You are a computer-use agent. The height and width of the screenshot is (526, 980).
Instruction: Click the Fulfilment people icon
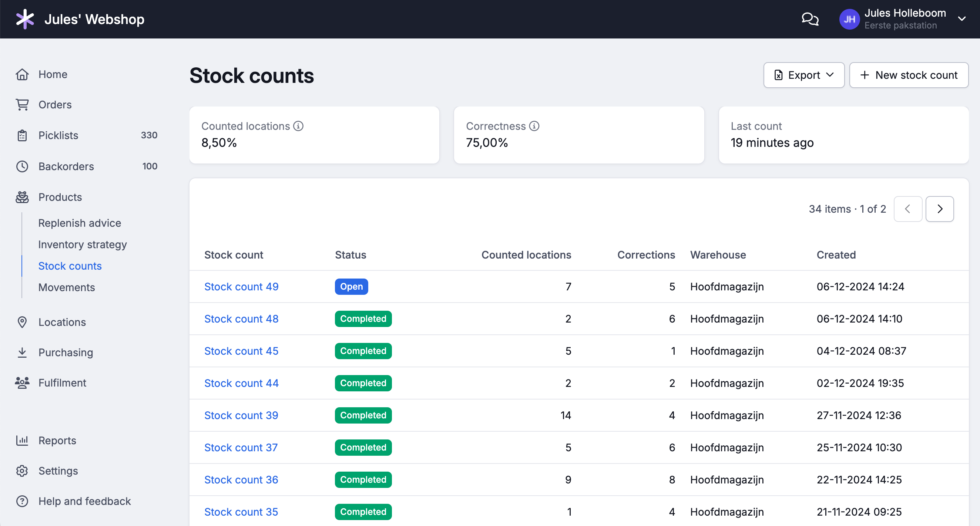22,382
